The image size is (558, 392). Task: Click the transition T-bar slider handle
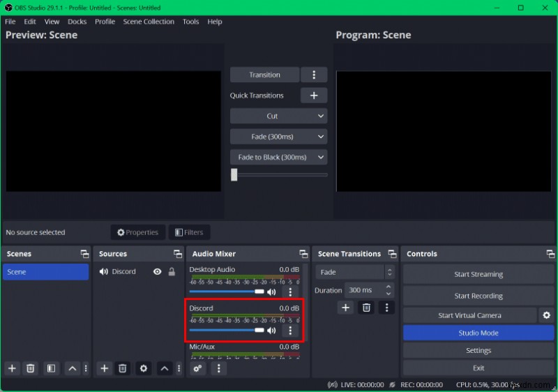click(234, 174)
